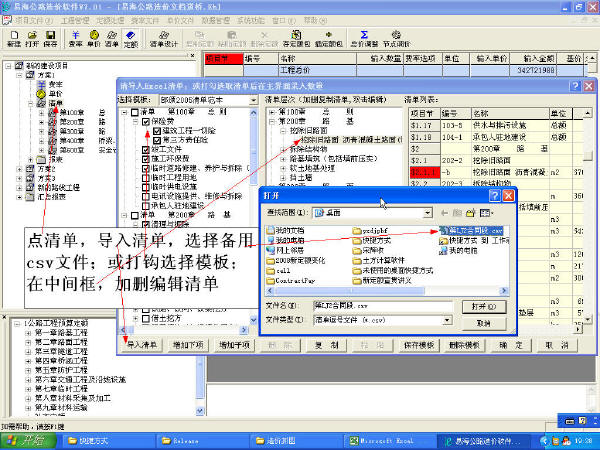Expand the 方案3 tree node
The width and height of the screenshot is (600, 450).
(19, 178)
